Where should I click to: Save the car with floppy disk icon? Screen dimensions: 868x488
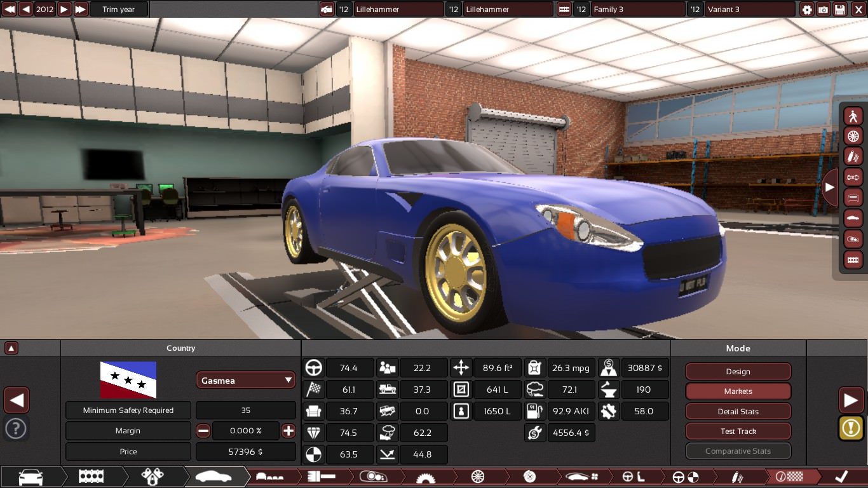[840, 9]
